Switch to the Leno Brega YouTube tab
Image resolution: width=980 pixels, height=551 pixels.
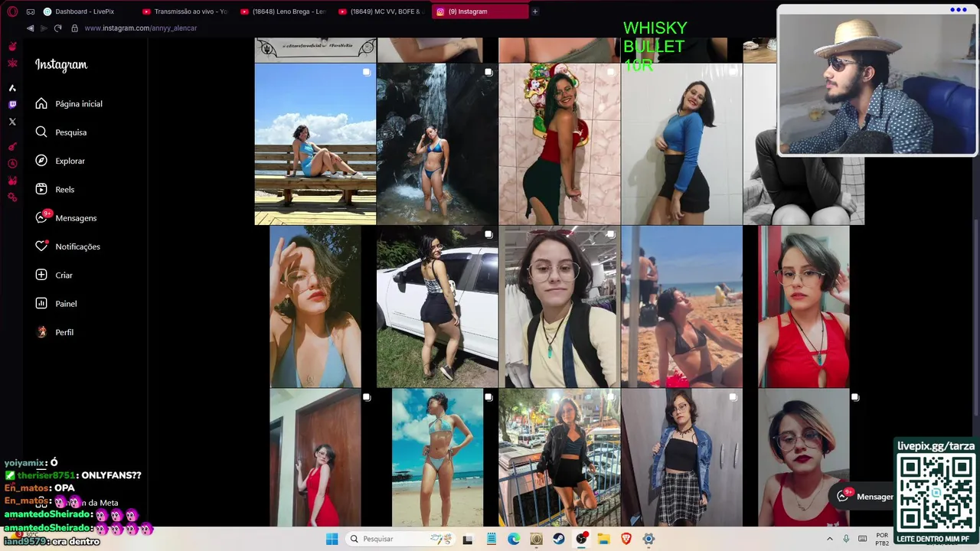[283, 11]
